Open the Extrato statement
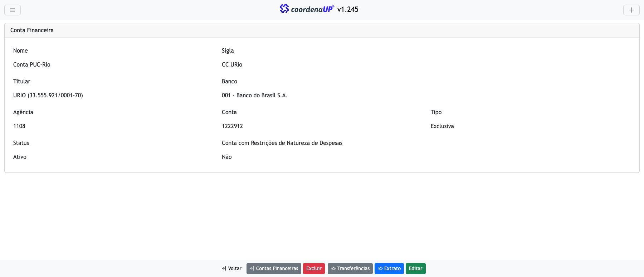The width and height of the screenshot is (644, 277). [389, 268]
